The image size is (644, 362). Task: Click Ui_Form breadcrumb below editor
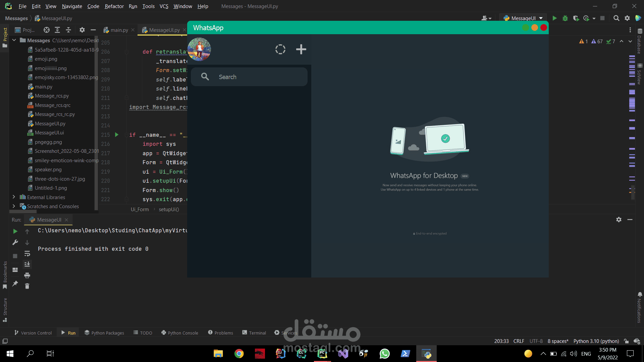[x=140, y=209]
